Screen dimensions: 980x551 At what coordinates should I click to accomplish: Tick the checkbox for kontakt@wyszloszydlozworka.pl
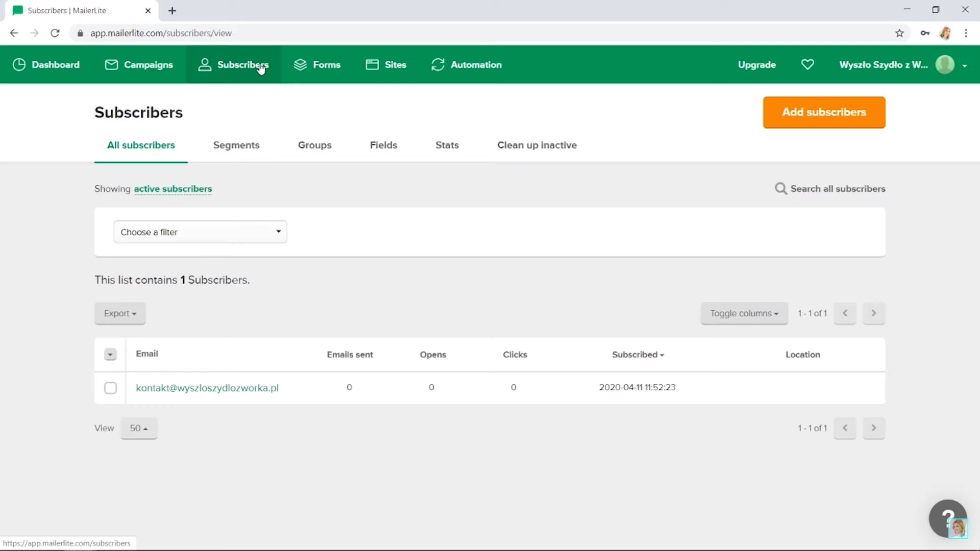click(110, 388)
